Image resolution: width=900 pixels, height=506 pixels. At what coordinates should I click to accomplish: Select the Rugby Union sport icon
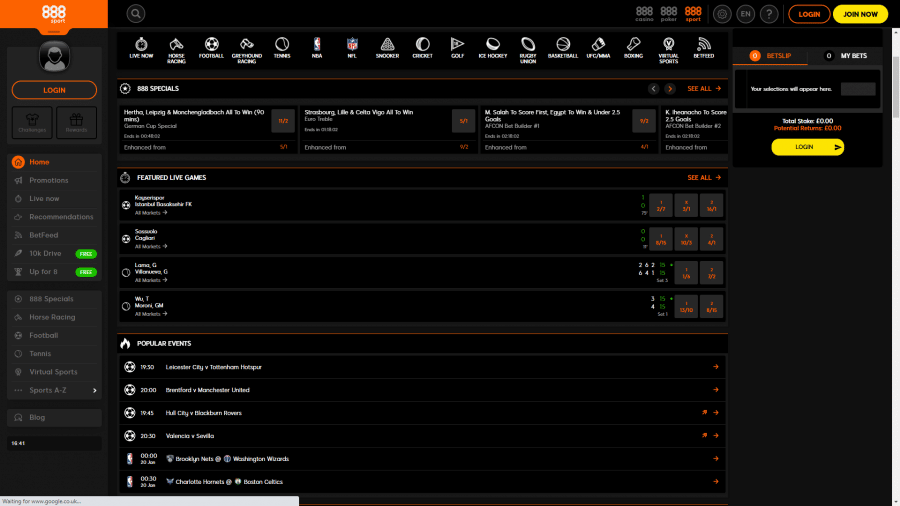(x=528, y=50)
